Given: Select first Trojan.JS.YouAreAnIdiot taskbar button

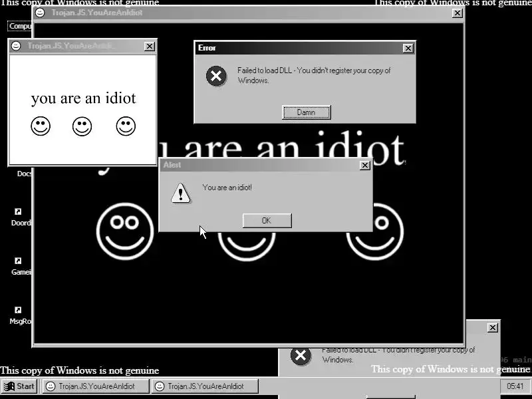Looking at the screenshot, I should pos(96,386).
